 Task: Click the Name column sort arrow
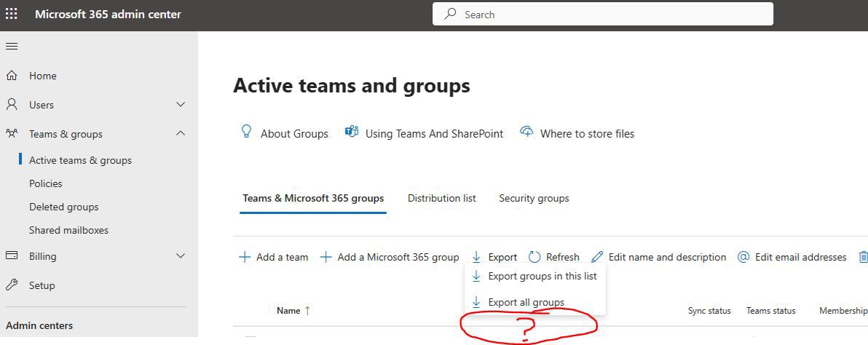(x=308, y=311)
